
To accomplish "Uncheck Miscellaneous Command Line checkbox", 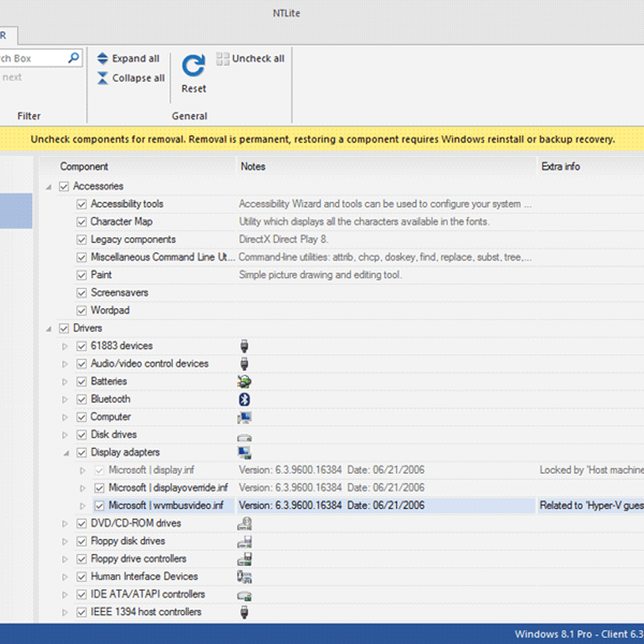I will [82, 257].
